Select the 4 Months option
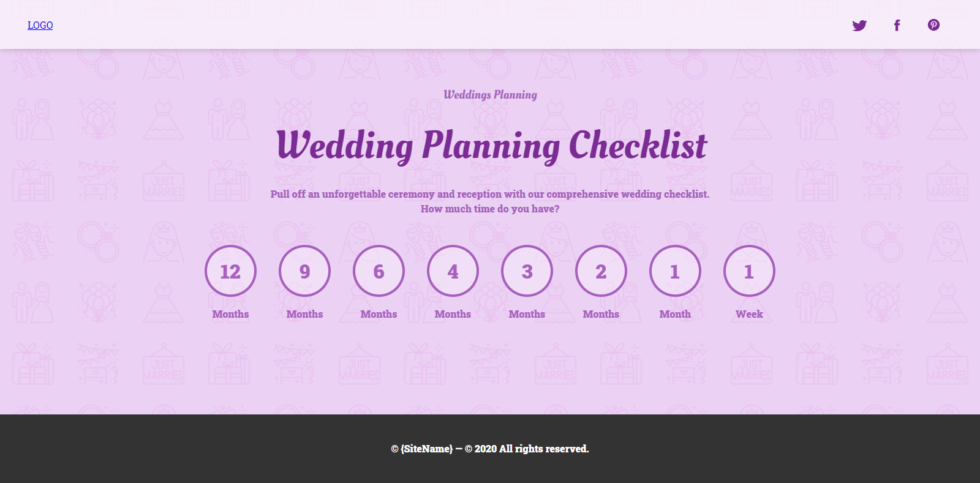This screenshot has height=483, width=980. point(453,271)
